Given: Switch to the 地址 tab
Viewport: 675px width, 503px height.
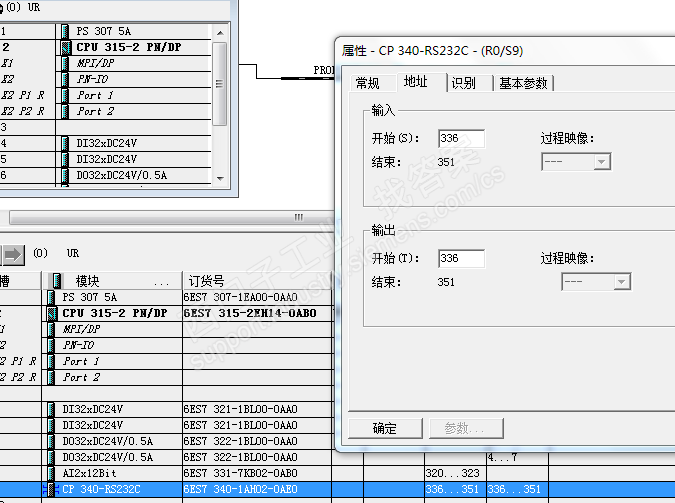Looking at the screenshot, I should click(x=415, y=81).
